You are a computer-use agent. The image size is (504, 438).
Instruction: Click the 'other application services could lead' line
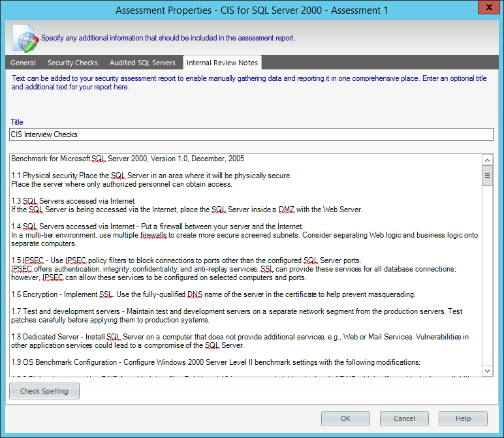click(128, 345)
